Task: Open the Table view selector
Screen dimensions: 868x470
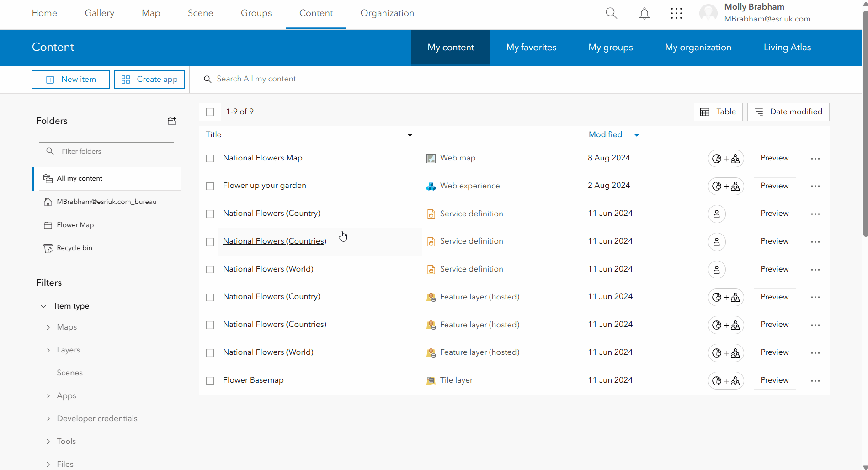Action: [x=718, y=112]
